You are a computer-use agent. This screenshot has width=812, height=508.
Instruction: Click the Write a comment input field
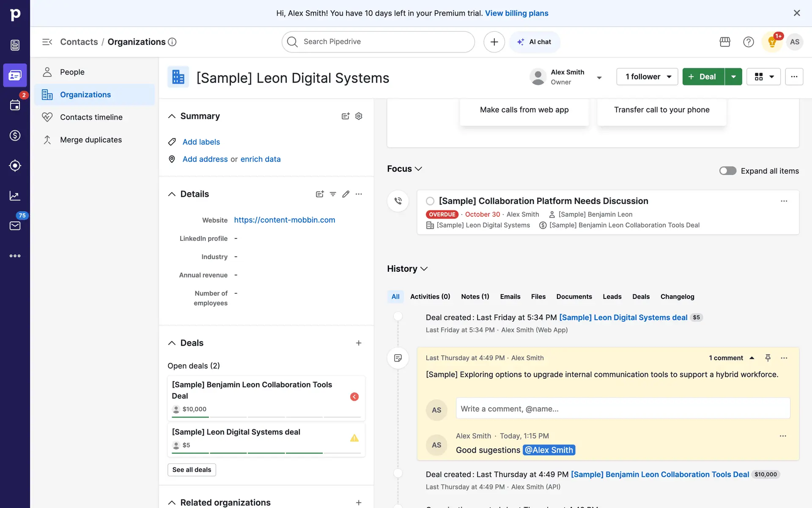(623, 409)
